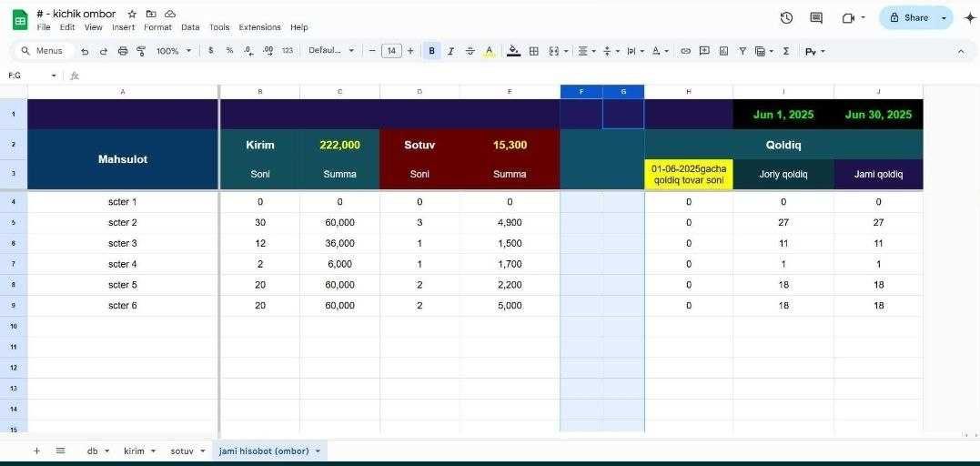This screenshot has width=980, height=466.
Task: Open the db sheet tab menu arrow
Action: pyautogui.click(x=106, y=451)
